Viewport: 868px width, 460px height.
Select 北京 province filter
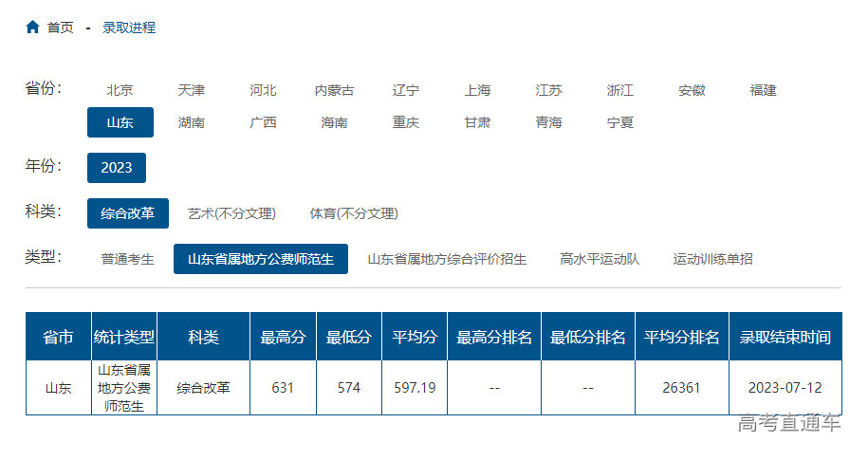pos(120,90)
